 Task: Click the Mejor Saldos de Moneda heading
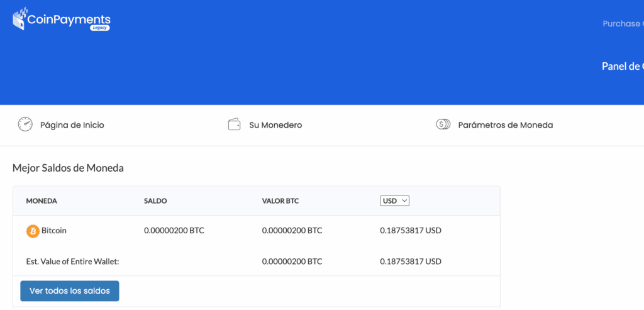[68, 168]
